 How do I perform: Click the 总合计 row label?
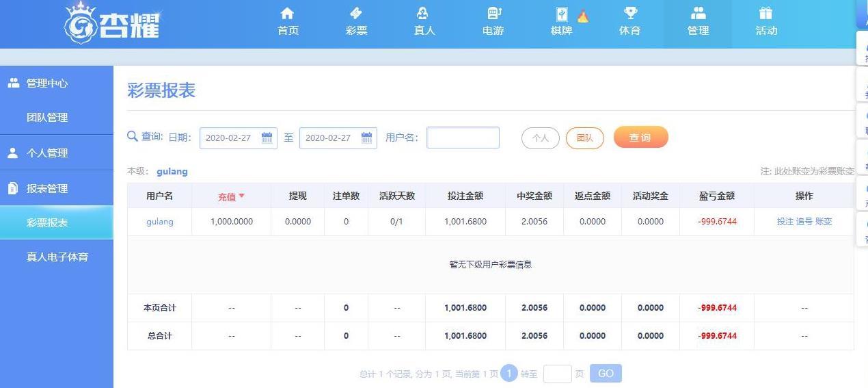click(x=159, y=336)
